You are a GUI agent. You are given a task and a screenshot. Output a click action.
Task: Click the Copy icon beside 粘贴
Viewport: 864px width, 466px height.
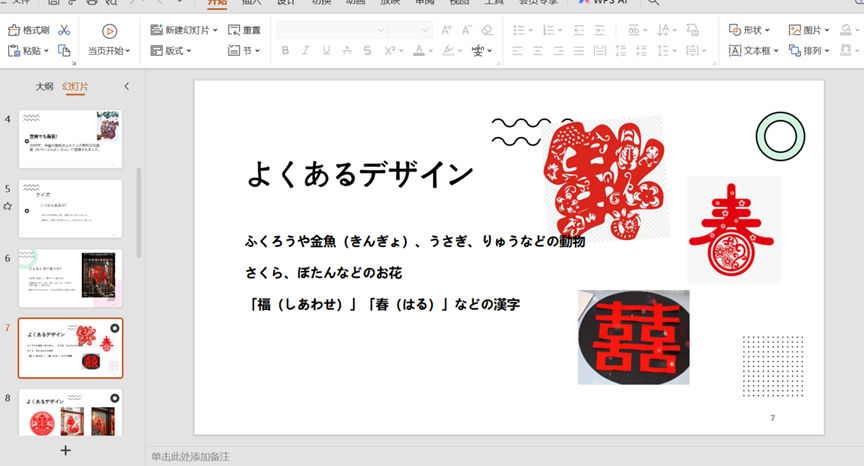(64, 51)
